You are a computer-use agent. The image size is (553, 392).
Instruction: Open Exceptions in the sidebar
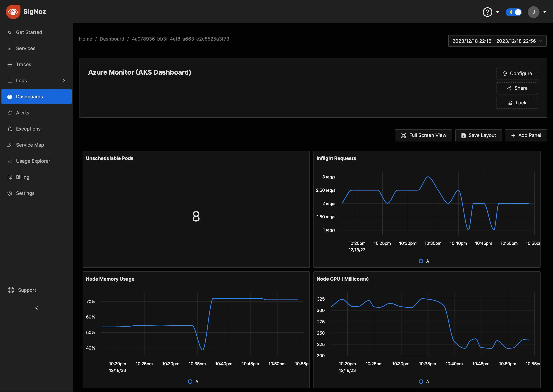click(x=36, y=129)
